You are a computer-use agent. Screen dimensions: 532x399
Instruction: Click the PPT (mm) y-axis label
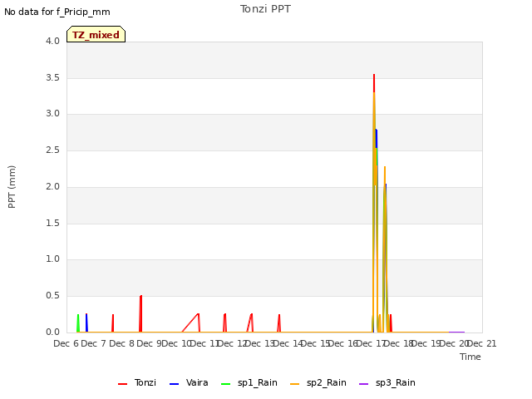tap(12, 186)
